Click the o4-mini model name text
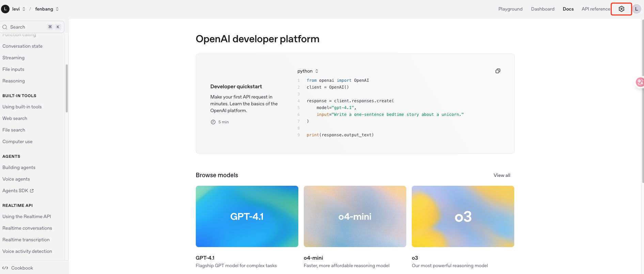Viewport: 644px width, 274px height. click(313, 258)
